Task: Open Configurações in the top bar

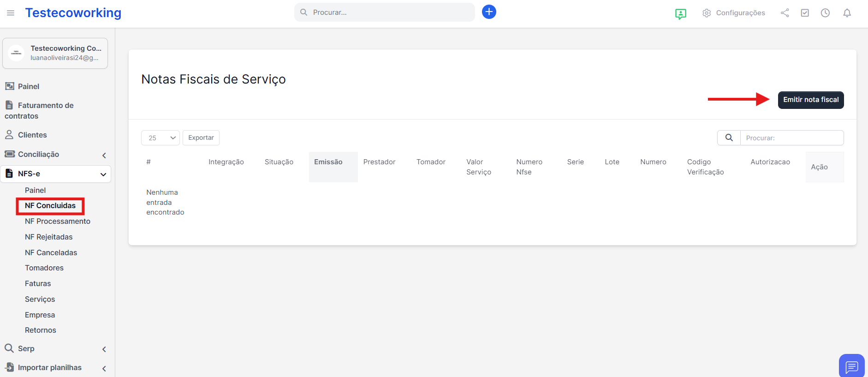Action: coord(734,13)
